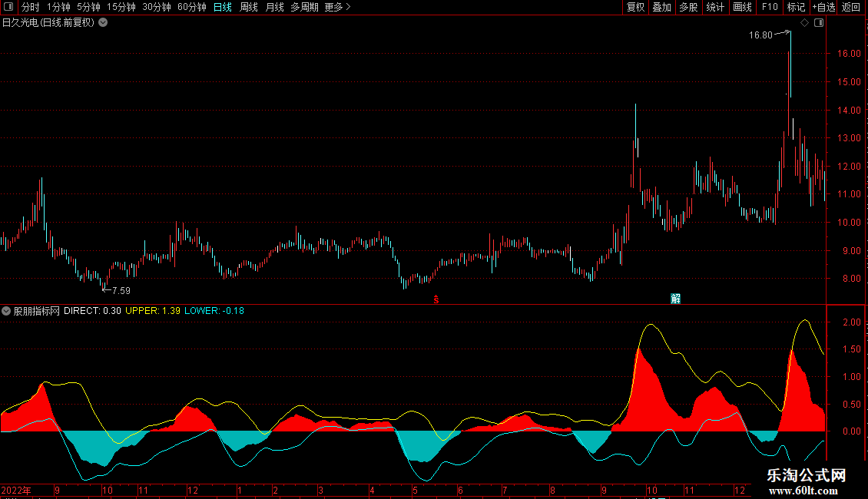Image resolution: width=868 pixels, height=499 pixels.
Task: Select the 30分钟 period
Action: tap(157, 7)
